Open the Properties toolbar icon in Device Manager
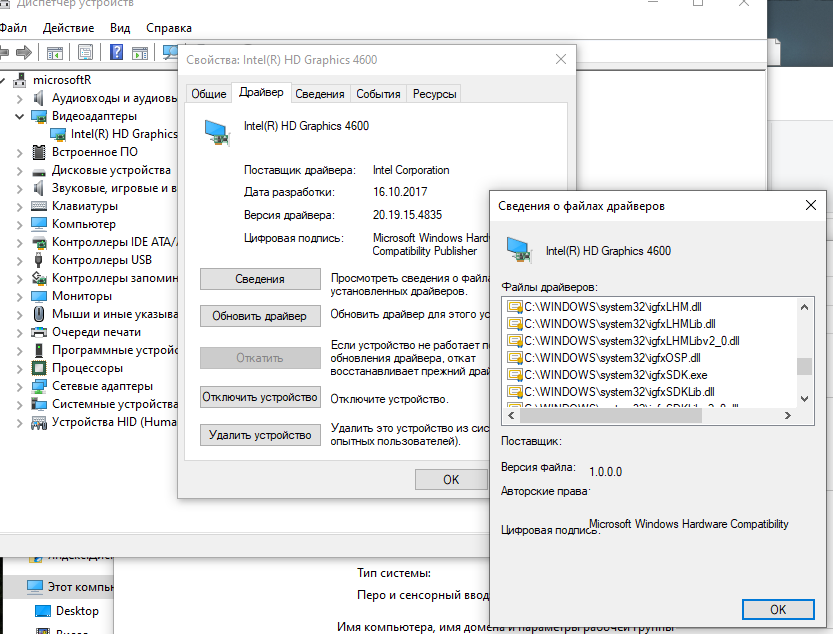 pyautogui.click(x=85, y=52)
